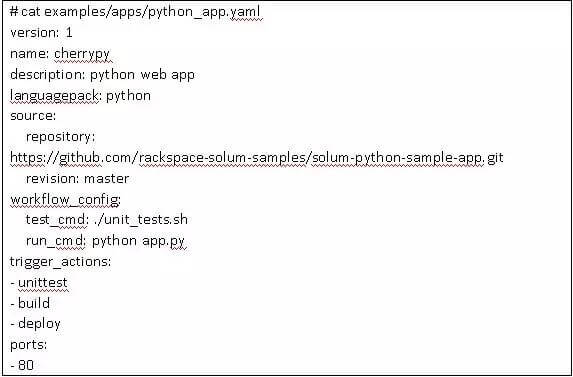Screen dimensions: 573x377
Task: Click the underlined 'workflow_config' key
Action: (x=64, y=200)
